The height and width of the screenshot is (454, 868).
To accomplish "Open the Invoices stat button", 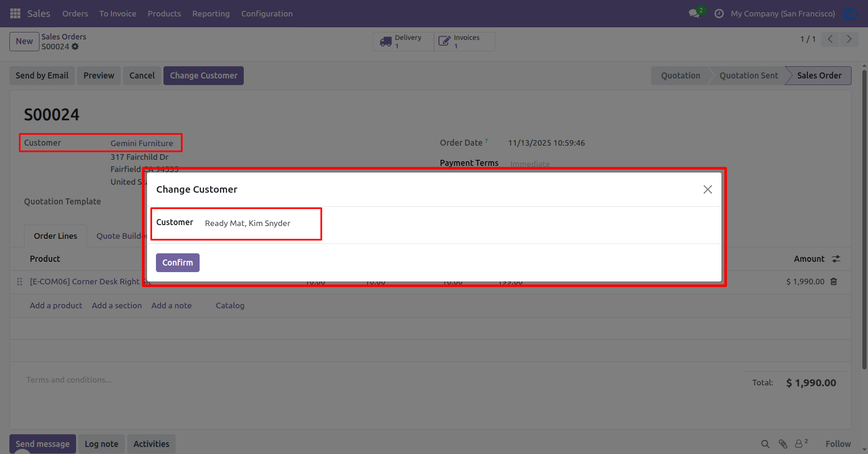I will coord(465,41).
